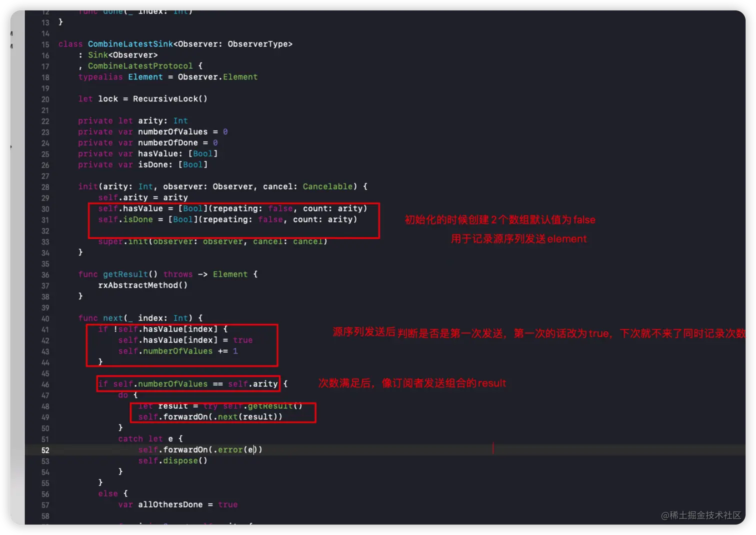Image resolution: width=756 pixels, height=535 pixels.
Task: Click 'Cancelable' parameter type in init
Action: coord(327,186)
